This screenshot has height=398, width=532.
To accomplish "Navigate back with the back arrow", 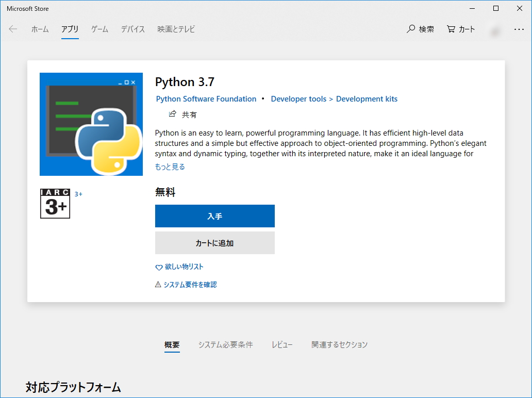I will pyautogui.click(x=12, y=29).
